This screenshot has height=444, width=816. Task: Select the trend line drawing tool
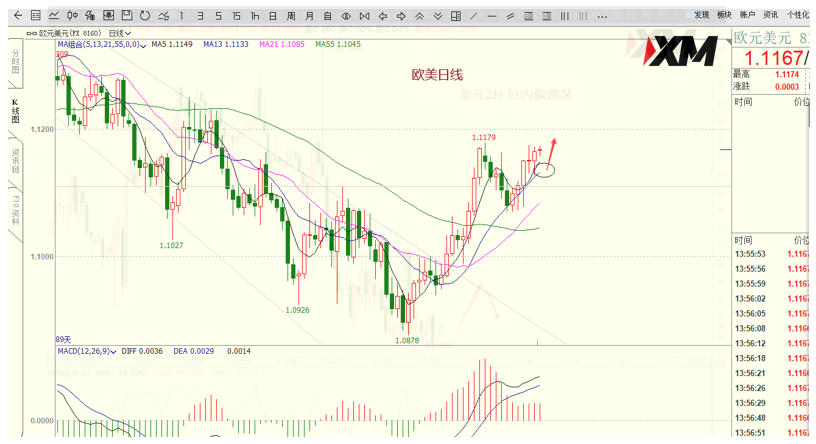click(x=474, y=16)
